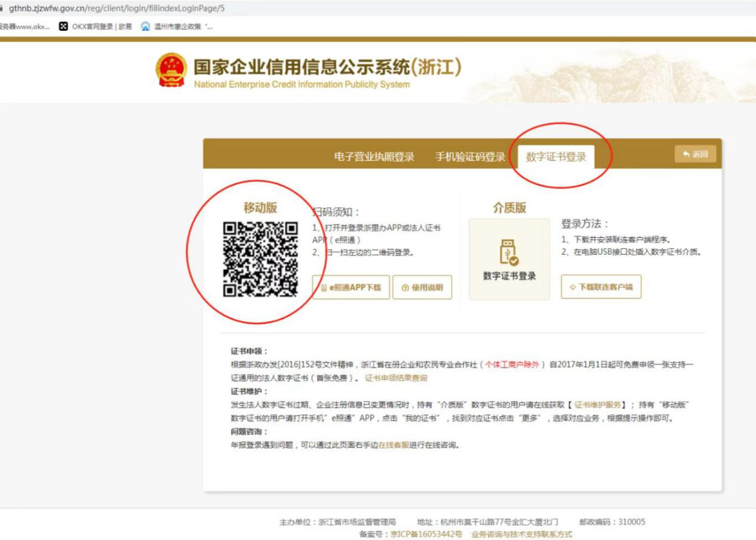Image resolution: width=756 pixels, height=540 pixels.
Task: Open the 在线客服 online support link
Action: (394, 445)
